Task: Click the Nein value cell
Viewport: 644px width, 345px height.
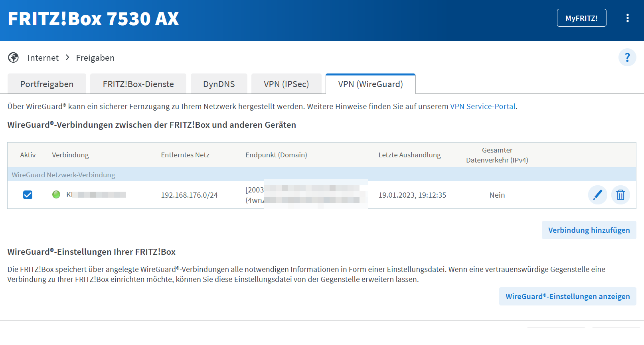Action: [x=497, y=195]
